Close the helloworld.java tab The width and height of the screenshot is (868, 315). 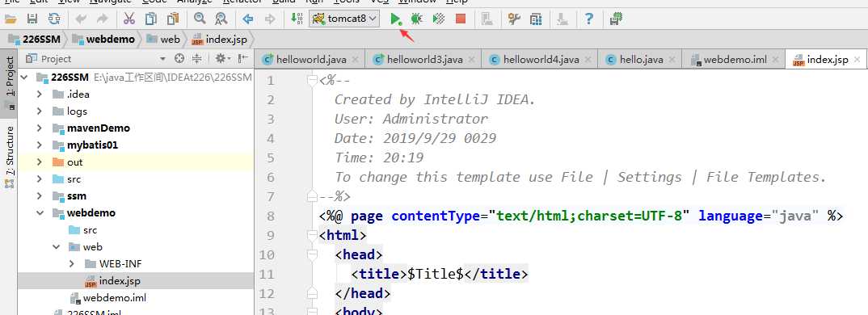[x=355, y=60]
